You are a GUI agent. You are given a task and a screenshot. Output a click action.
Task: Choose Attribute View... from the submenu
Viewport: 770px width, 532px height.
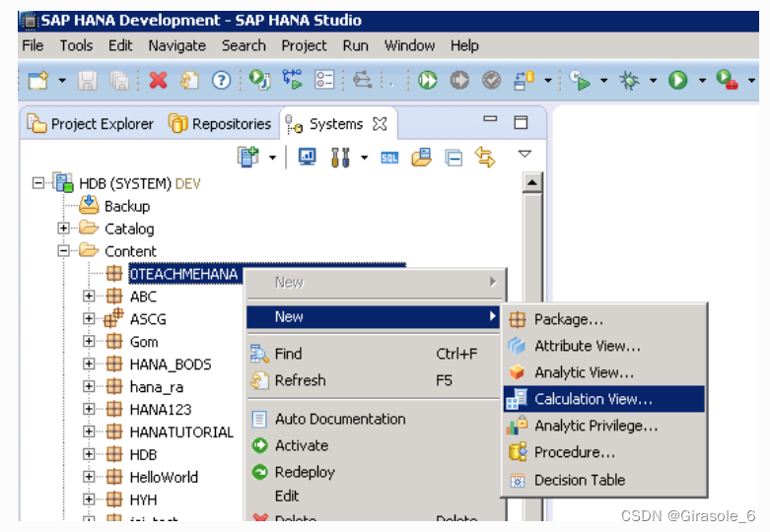point(604,346)
